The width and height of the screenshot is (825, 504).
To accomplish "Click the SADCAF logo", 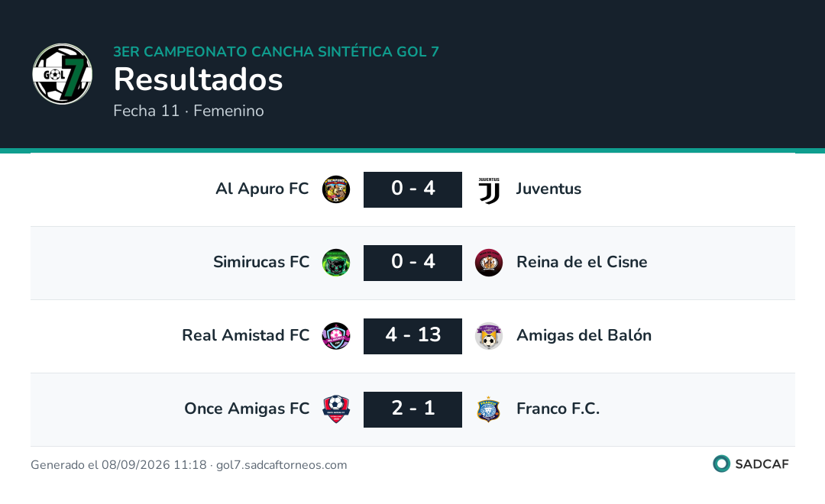I will click(x=751, y=464).
